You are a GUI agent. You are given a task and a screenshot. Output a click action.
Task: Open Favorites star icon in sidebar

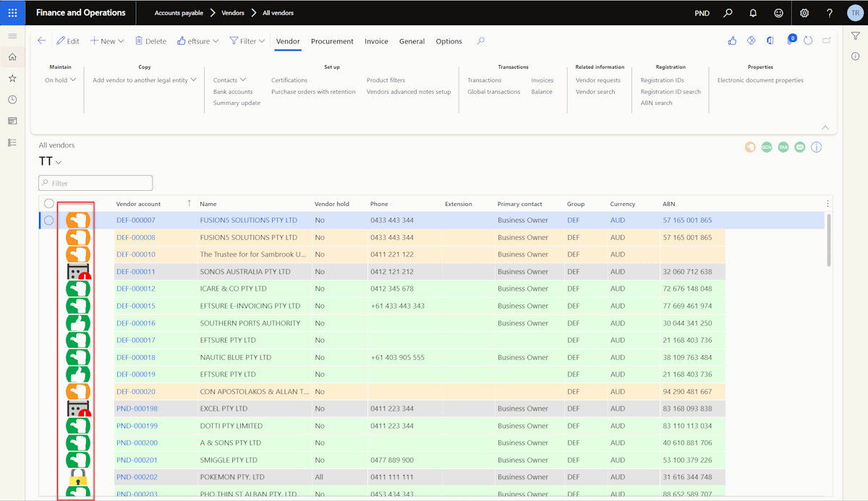pos(12,78)
